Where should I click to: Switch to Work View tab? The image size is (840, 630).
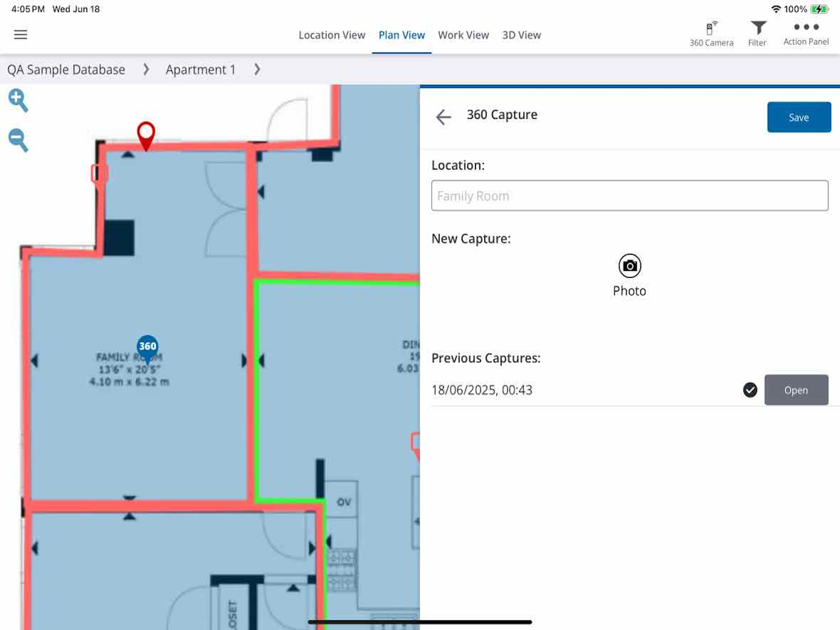pyautogui.click(x=463, y=35)
